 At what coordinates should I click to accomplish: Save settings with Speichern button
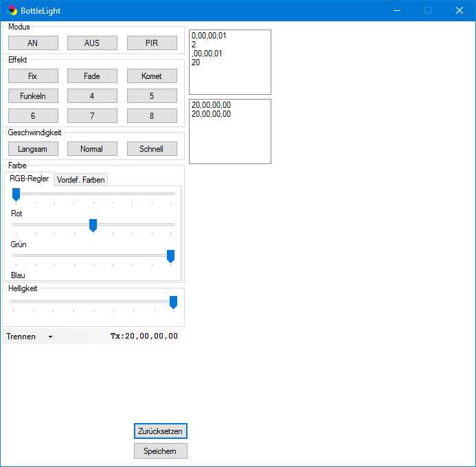pyautogui.click(x=161, y=451)
